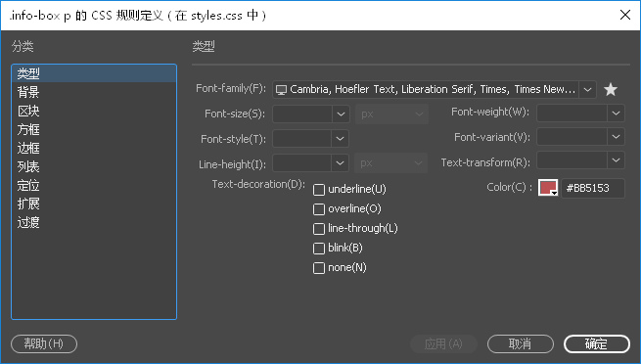
Task: Select the 类型 category
Action: 94,73
